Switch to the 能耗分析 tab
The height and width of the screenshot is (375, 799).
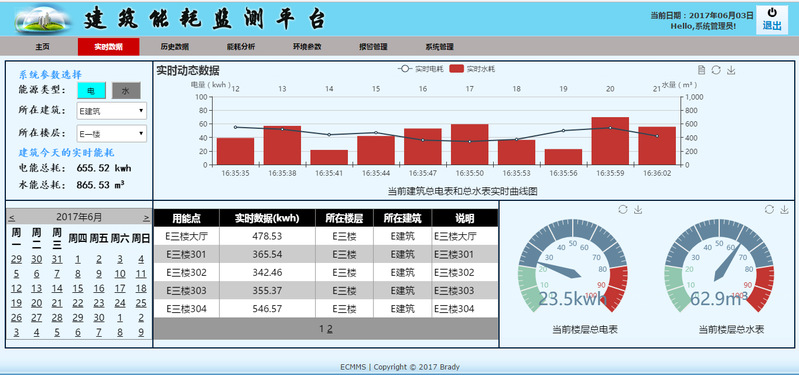pyautogui.click(x=241, y=47)
